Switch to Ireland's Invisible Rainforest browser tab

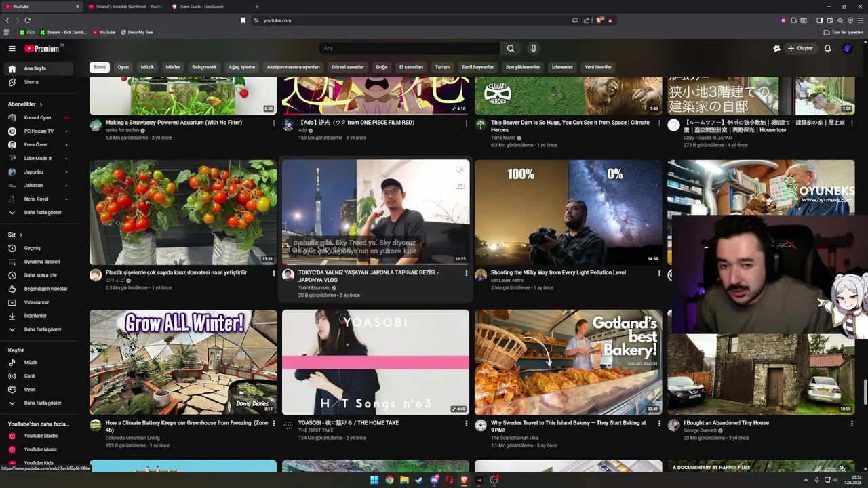[x=125, y=7]
